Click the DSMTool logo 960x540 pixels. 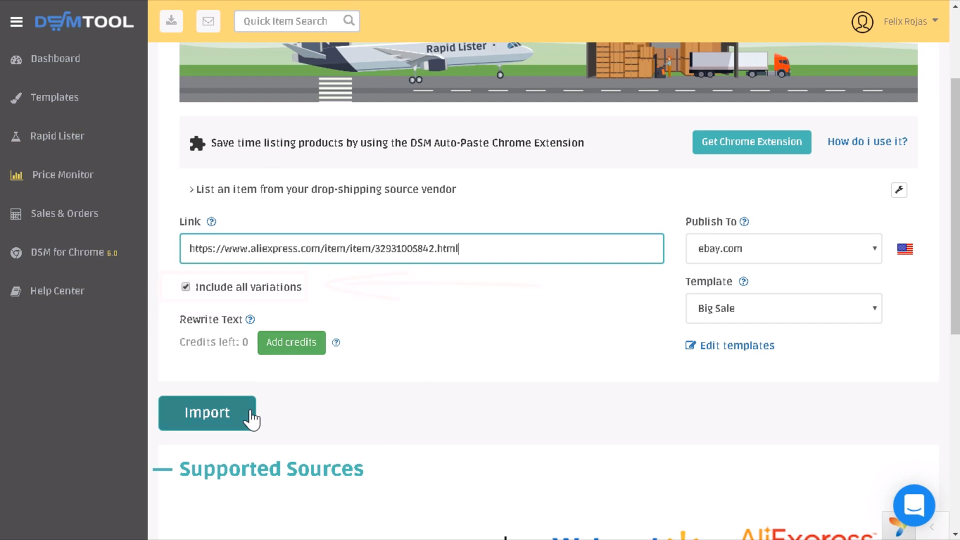click(x=84, y=21)
